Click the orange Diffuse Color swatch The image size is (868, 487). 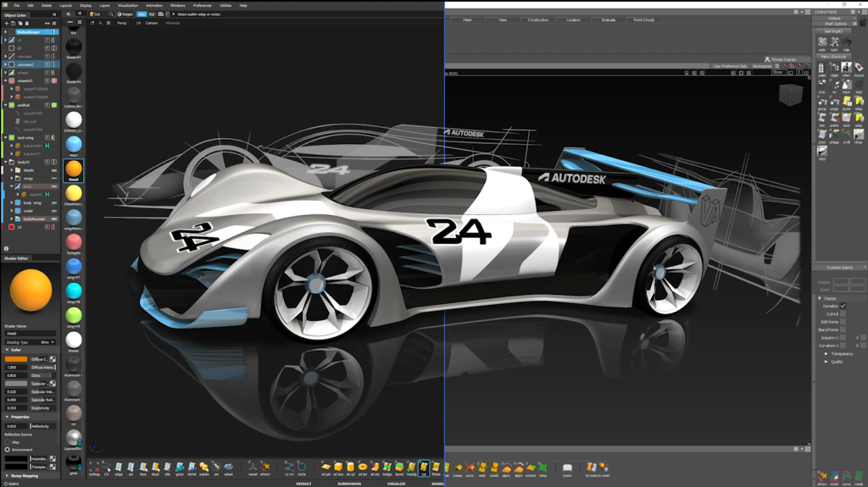click(x=16, y=359)
